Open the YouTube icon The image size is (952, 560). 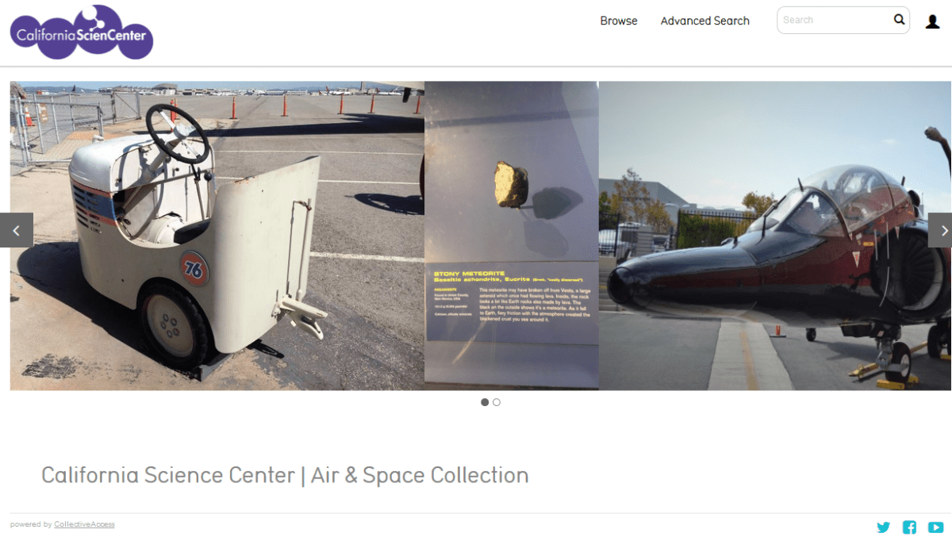pos(935,527)
